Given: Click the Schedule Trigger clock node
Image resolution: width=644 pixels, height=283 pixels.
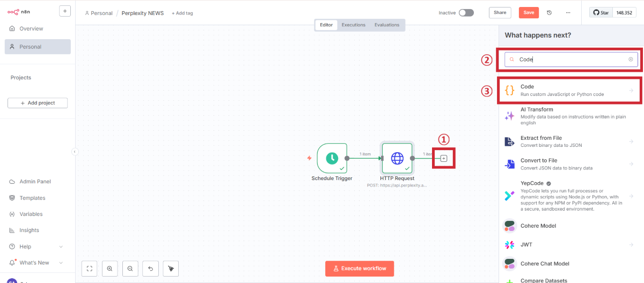Looking at the screenshot, I should click(332, 158).
